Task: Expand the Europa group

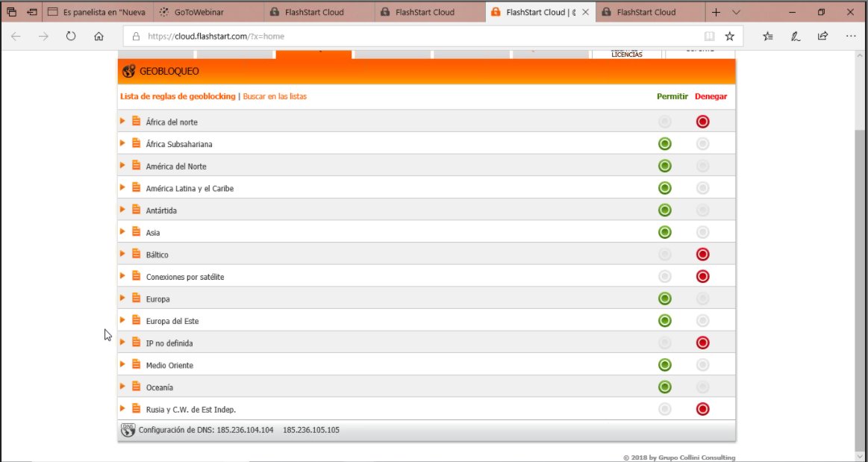Action: [123, 298]
